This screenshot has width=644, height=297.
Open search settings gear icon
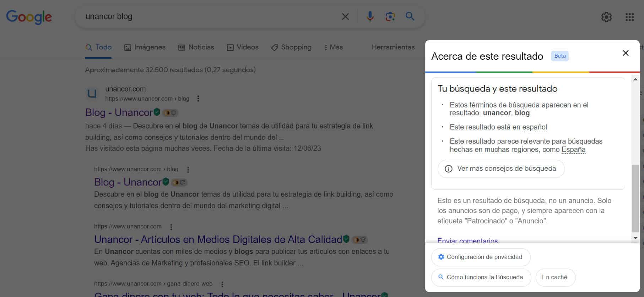tap(606, 17)
